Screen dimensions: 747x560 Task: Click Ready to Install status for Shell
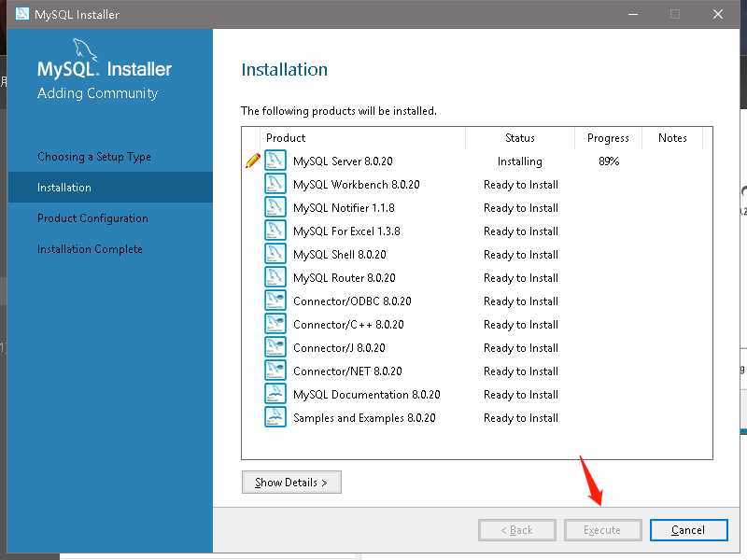click(521, 255)
